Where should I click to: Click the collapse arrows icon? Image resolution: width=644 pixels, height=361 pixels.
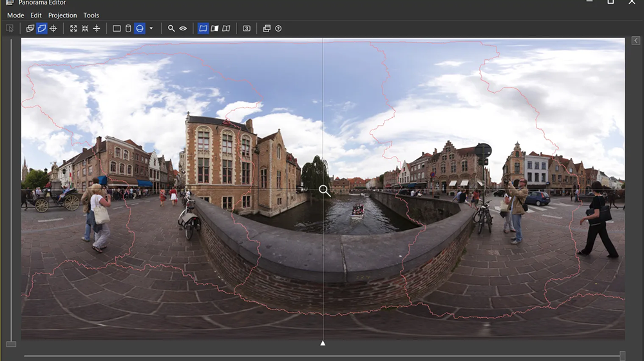click(85, 28)
